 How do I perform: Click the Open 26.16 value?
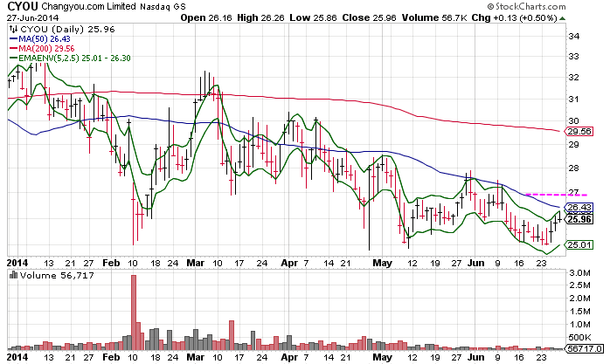[x=206, y=17]
